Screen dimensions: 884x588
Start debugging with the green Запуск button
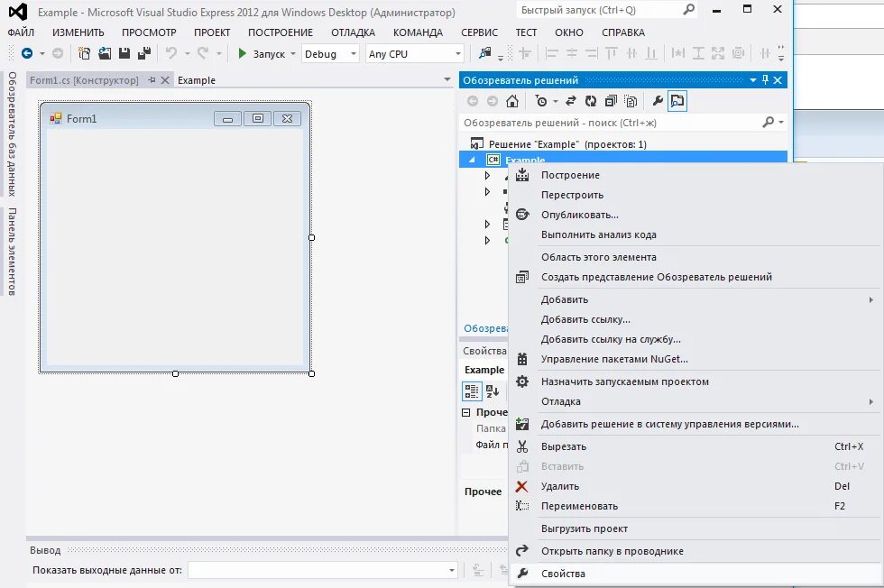261,53
